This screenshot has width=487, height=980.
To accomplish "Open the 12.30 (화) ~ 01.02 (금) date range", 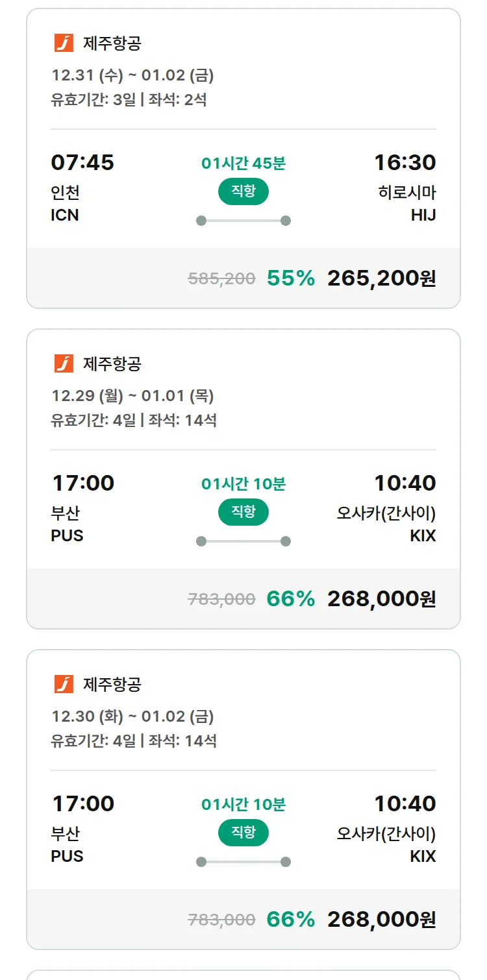I will [132, 717].
